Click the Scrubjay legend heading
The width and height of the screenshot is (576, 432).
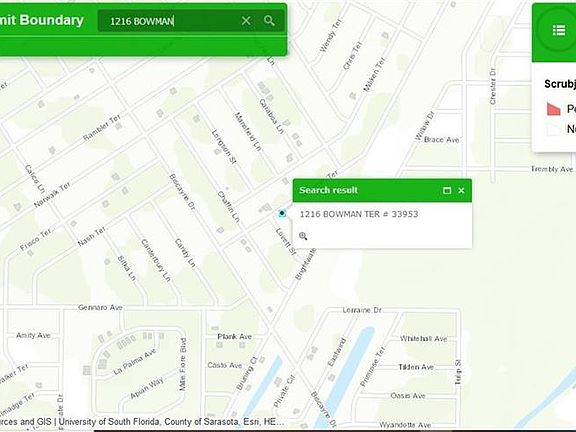point(560,84)
